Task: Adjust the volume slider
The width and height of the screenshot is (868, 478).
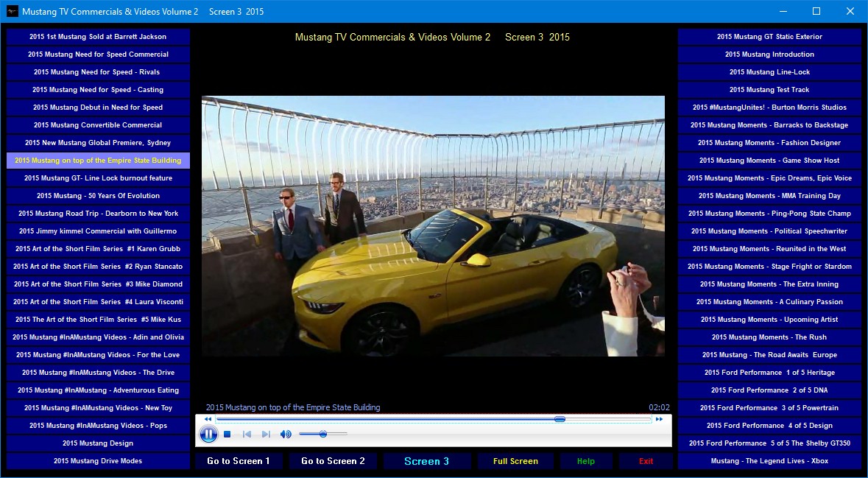Action: (x=322, y=435)
